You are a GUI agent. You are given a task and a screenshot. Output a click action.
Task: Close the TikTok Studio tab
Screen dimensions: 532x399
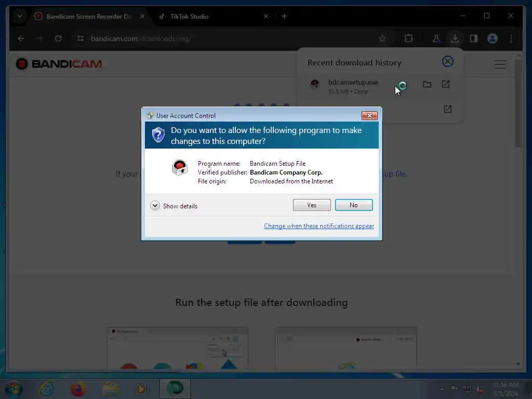(265, 16)
